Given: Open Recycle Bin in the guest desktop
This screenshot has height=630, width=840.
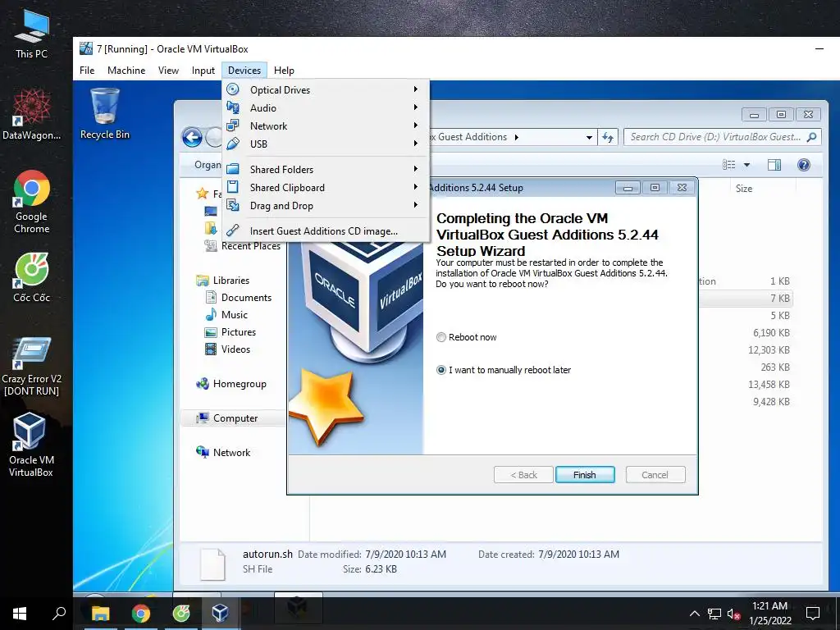Looking at the screenshot, I should point(105,113).
